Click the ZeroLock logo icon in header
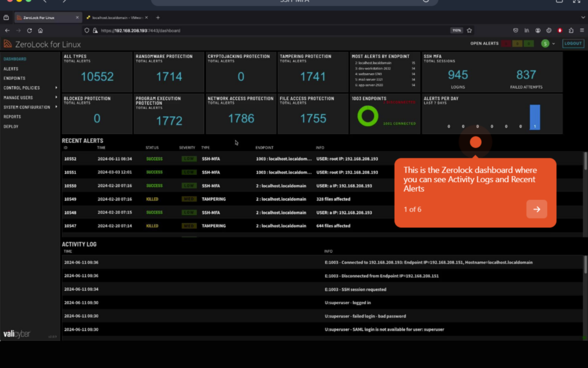The height and width of the screenshot is (368, 588). tap(8, 44)
